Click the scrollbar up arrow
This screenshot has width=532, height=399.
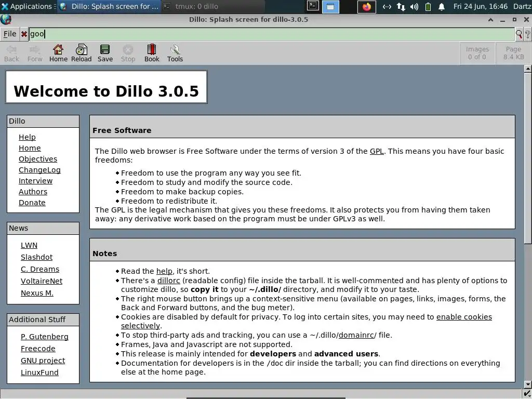528,69
